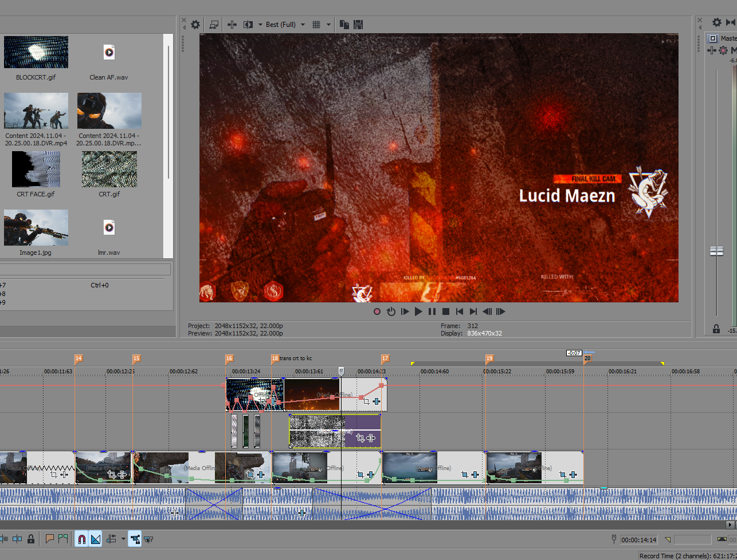
Task: Select the CRT.gif thumbnail
Action: tap(109, 169)
